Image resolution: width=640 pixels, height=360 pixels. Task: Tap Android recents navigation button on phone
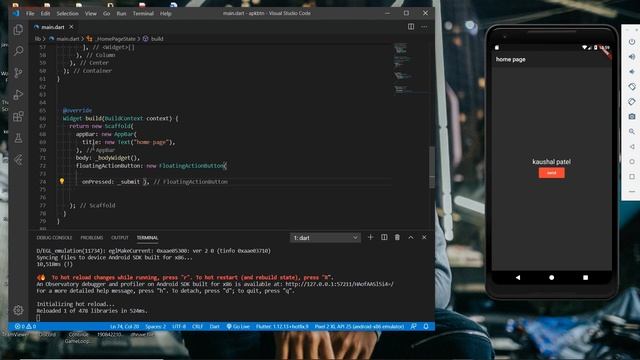tap(585, 278)
